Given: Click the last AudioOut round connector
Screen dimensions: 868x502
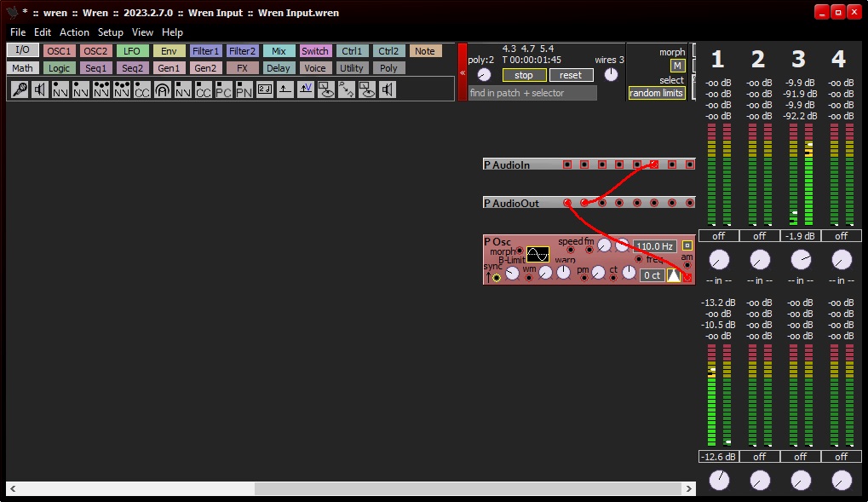Looking at the screenshot, I should pos(690,204).
